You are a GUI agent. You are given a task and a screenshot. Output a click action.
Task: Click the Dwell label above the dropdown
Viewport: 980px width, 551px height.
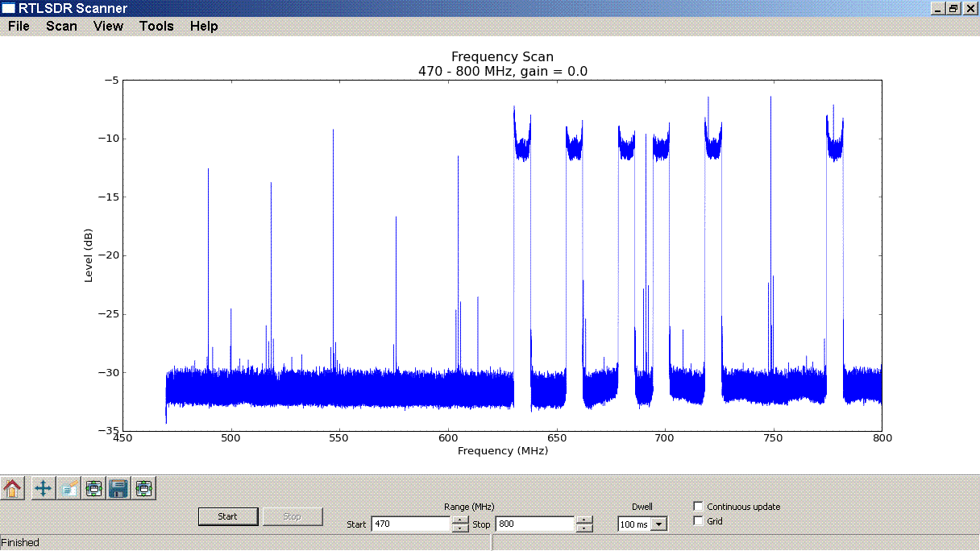642,507
